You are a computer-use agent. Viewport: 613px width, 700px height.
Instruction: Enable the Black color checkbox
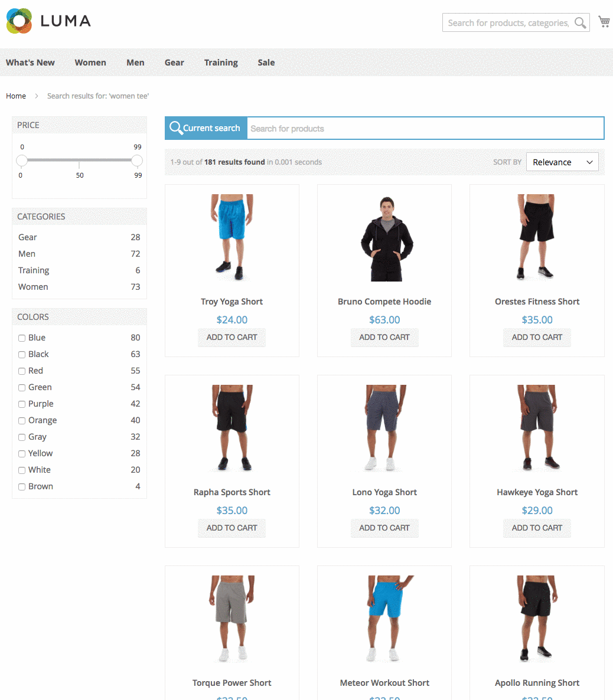click(x=22, y=355)
